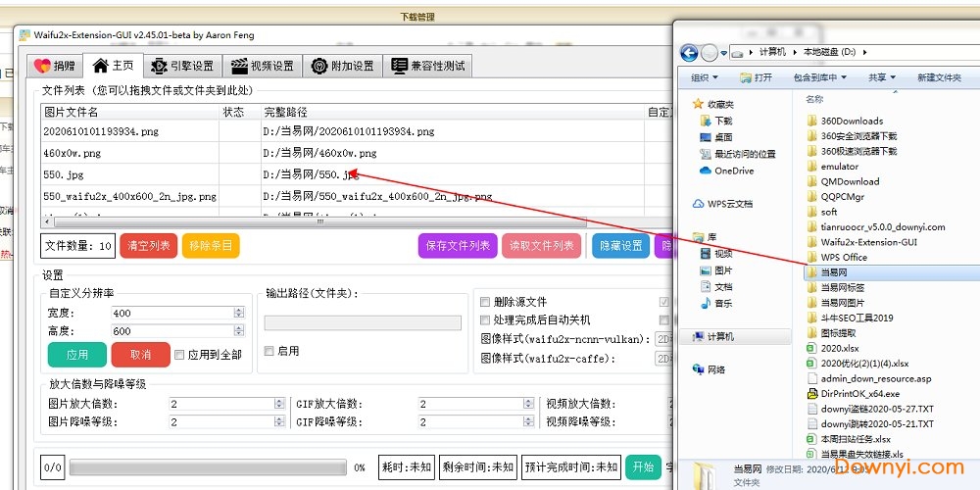
Task: Open the 组织 dropdown in Explorer toolbar
Action: tap(705, 77)
